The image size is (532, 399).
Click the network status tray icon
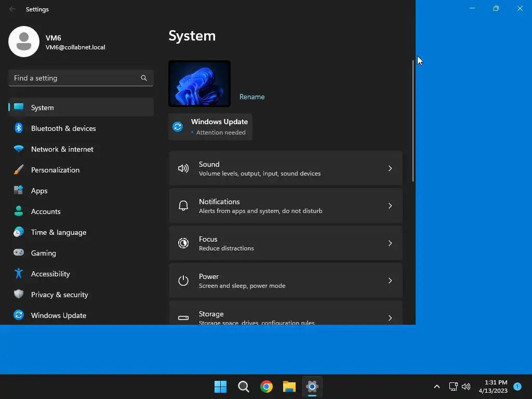tap(453, 387)
